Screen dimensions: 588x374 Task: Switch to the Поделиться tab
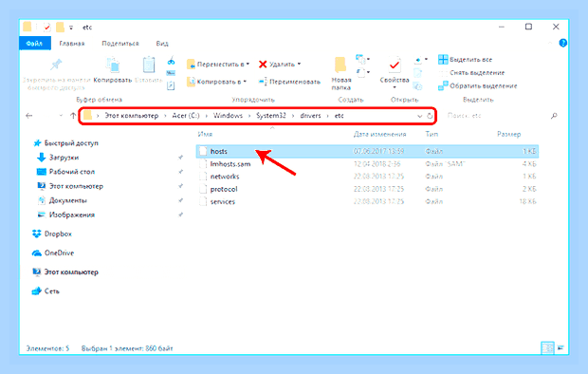click(x=120, y=44)
